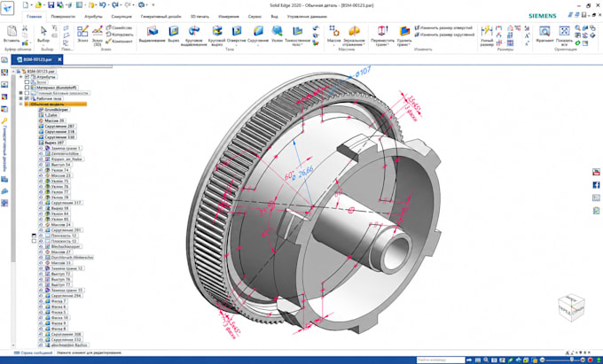Toggle the Атрибуты checkbox in tree
This screenshot has width=603, height=364.
27,77
